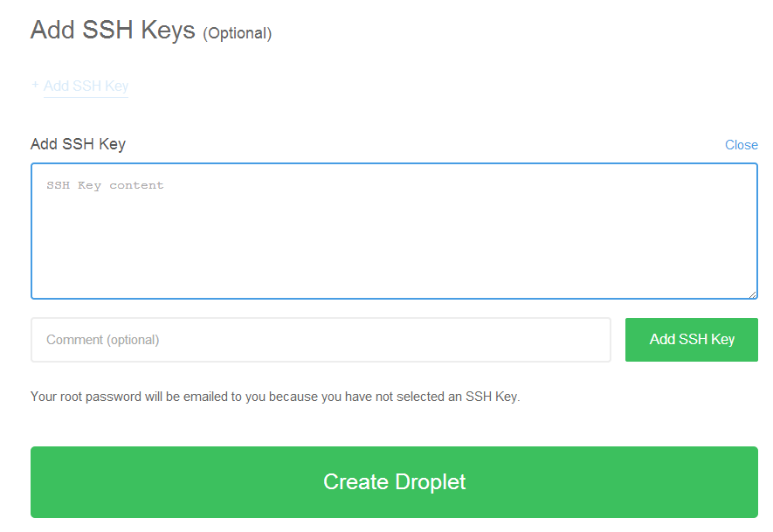The width and height of the screenshot is (773, 532).
Task: Click the underlined Add SSH Key text
Action: [x=86, y=86]
